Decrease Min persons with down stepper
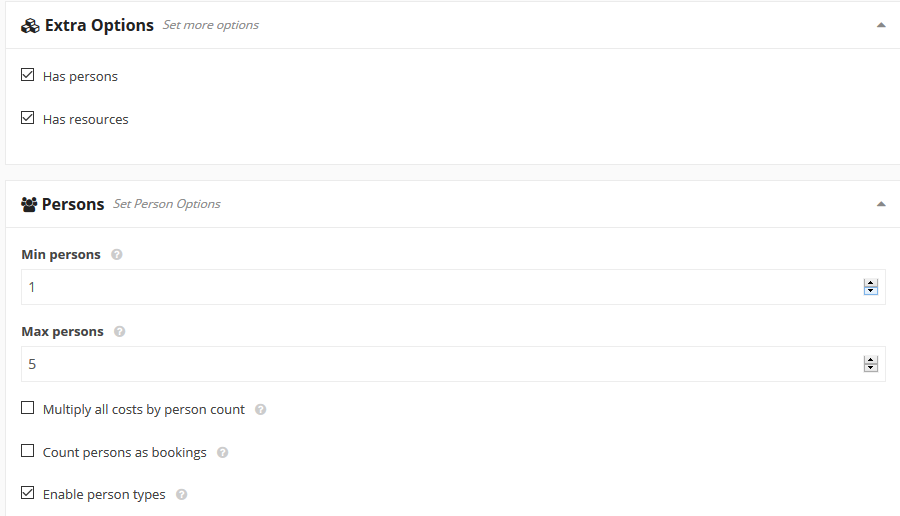This screenshot has width=900, height=516. pos(871,290)
